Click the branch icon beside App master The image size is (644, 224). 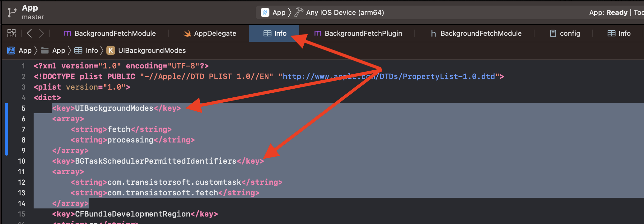click(12, 12)
